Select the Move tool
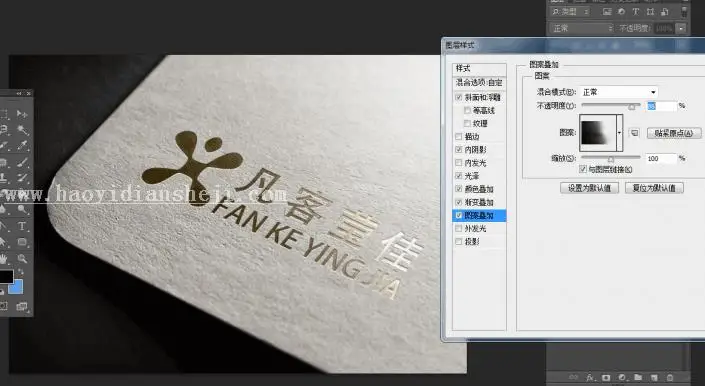Image resolution: width=705 pixels, height=386 pixels. [x=22, y=114]
